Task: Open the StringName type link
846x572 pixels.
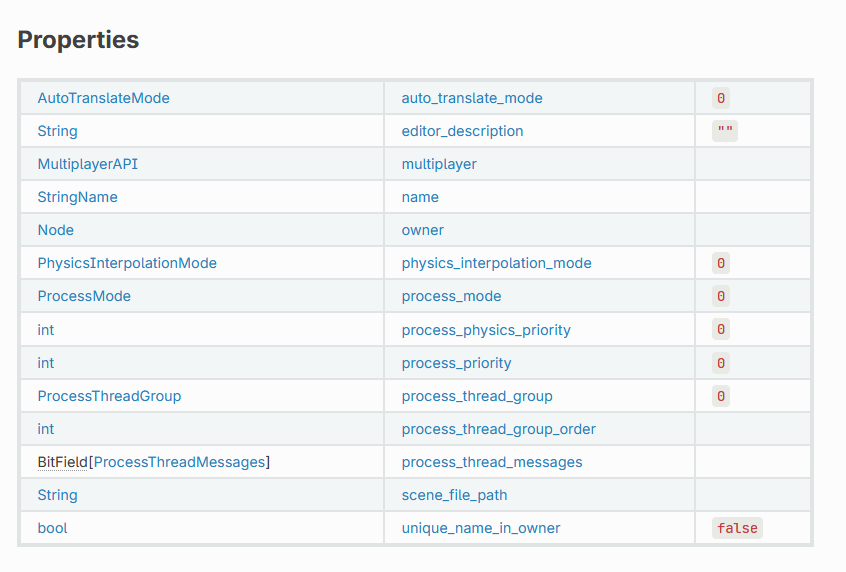Action: [x=77, y=197]
